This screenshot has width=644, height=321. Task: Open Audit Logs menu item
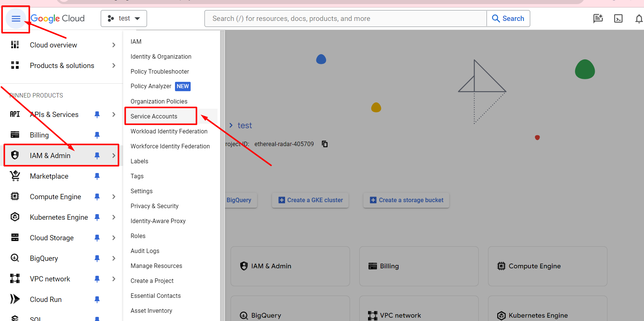[145, 251]
